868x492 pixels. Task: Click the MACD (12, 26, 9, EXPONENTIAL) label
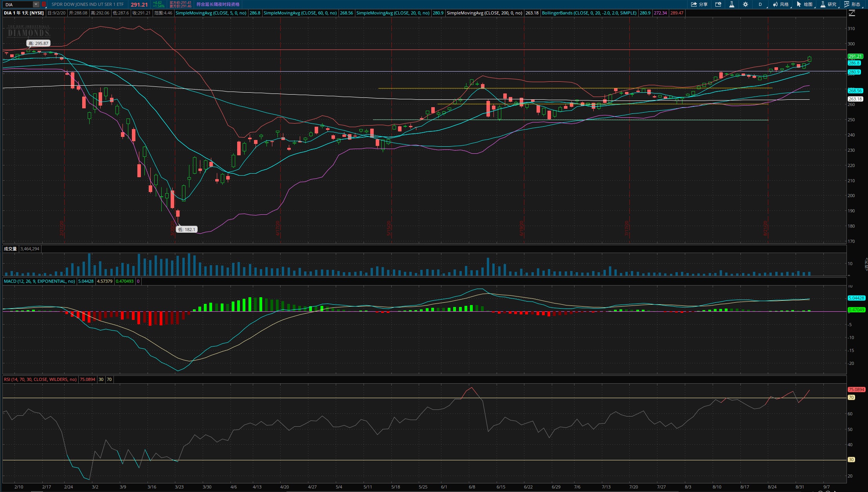(x=39, y=281)
